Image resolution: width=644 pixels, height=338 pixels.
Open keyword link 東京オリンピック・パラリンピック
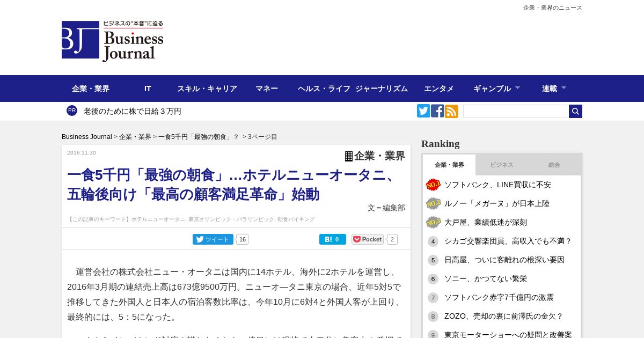click(231, 219)
